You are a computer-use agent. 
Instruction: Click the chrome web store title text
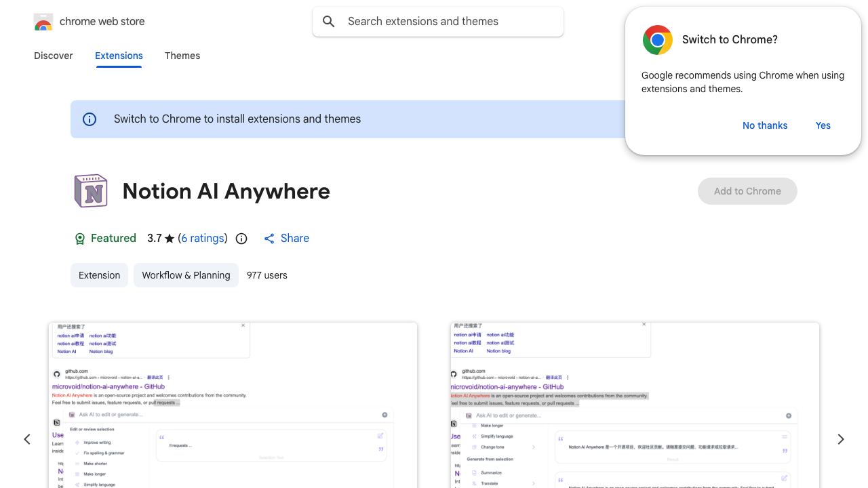click(x=102, y=22)
